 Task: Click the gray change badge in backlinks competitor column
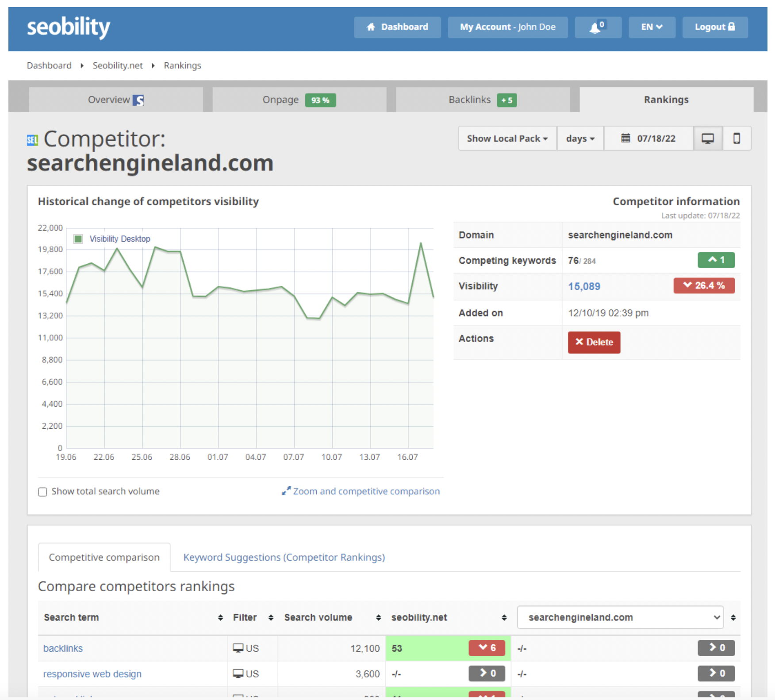(716, 648)
